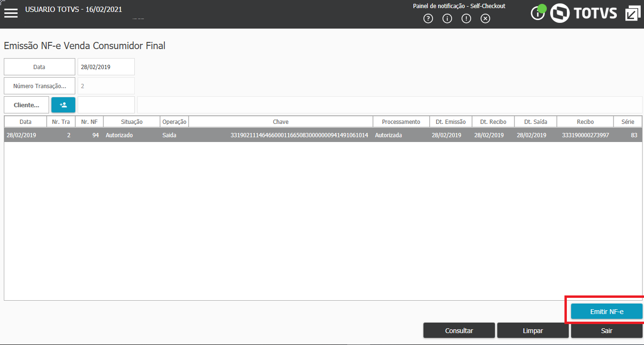The image size is (644, 345).
Task: Click the Emitir NF-e button
Action: point(607,312)
